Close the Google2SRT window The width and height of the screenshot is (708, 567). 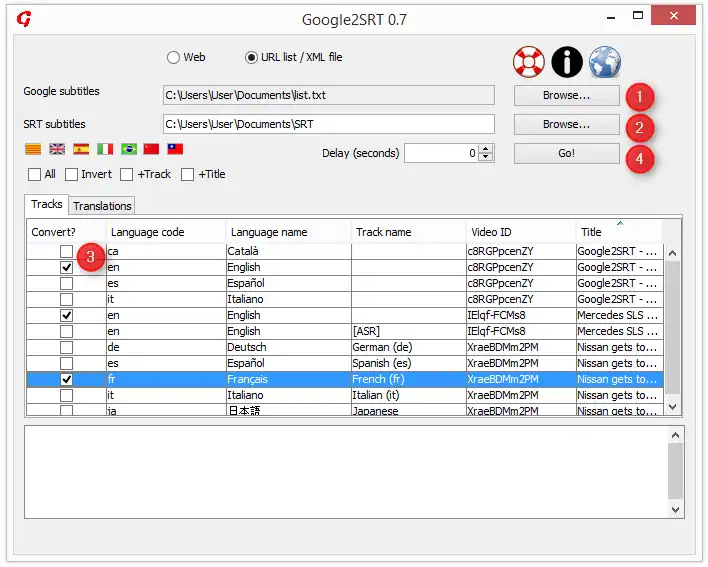tap(674, 16)
